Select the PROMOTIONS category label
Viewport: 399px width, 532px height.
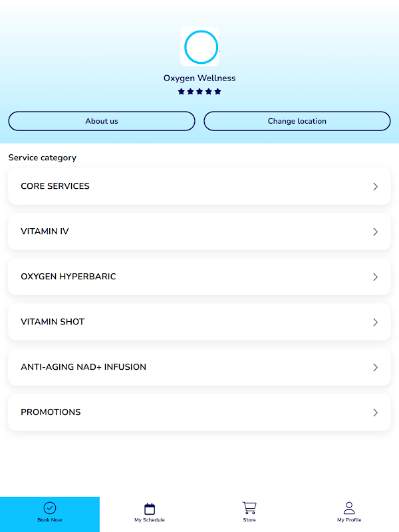point(51,412)
